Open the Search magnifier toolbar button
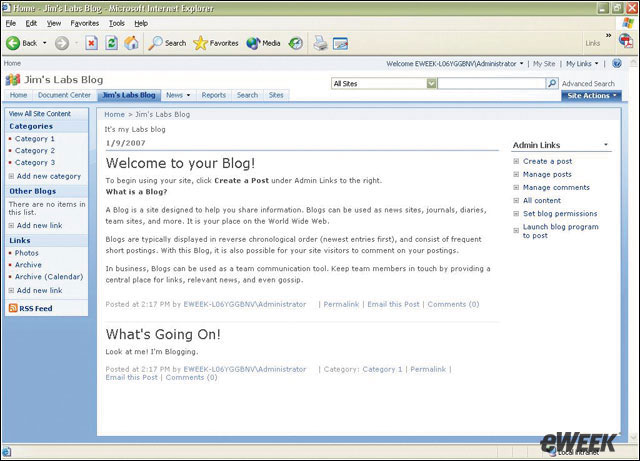This screenshot has height=461, width=640. click(167, 43)
